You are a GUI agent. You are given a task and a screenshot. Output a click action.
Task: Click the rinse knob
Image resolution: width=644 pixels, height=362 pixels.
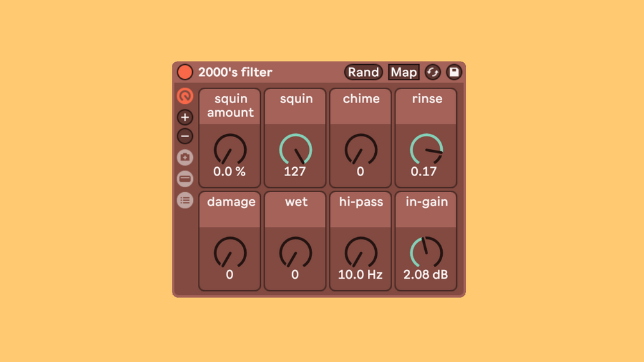pos(426,149)
